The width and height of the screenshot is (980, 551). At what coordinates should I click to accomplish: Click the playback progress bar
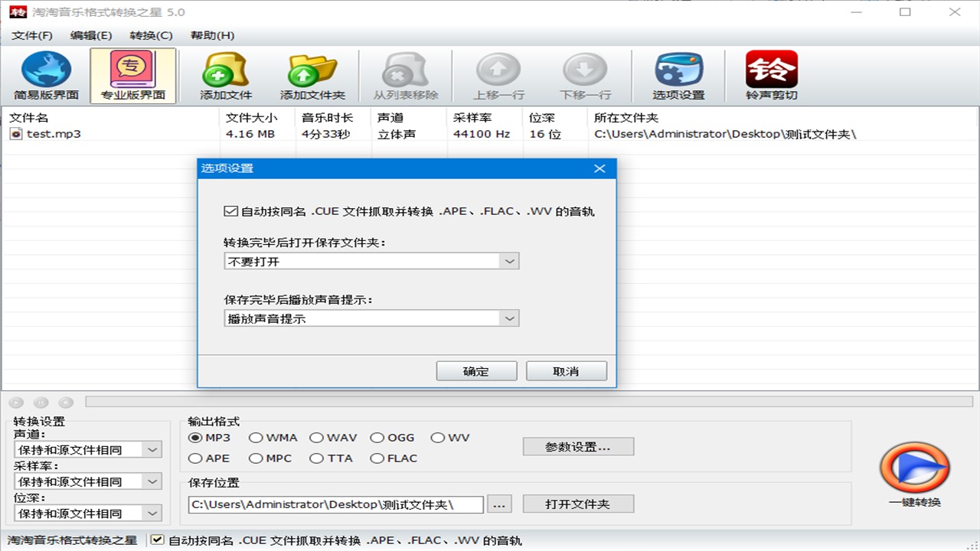tap(528, 402)
